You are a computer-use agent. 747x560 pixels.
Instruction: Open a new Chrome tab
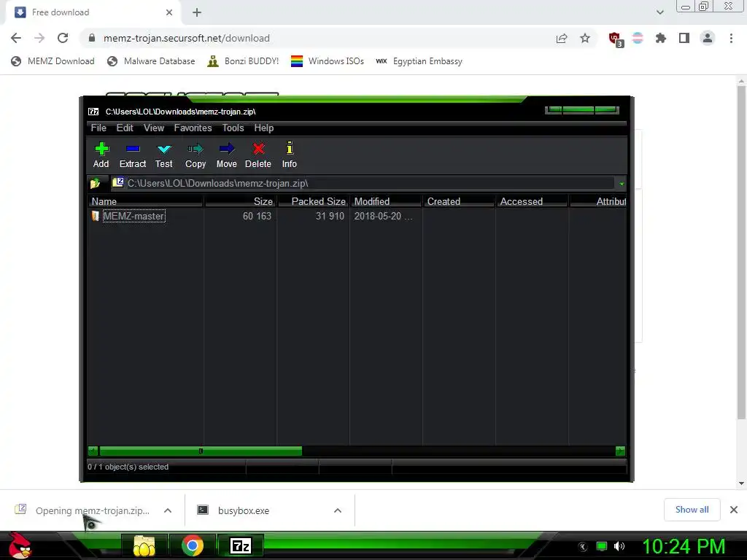click(x=197, y=12)
